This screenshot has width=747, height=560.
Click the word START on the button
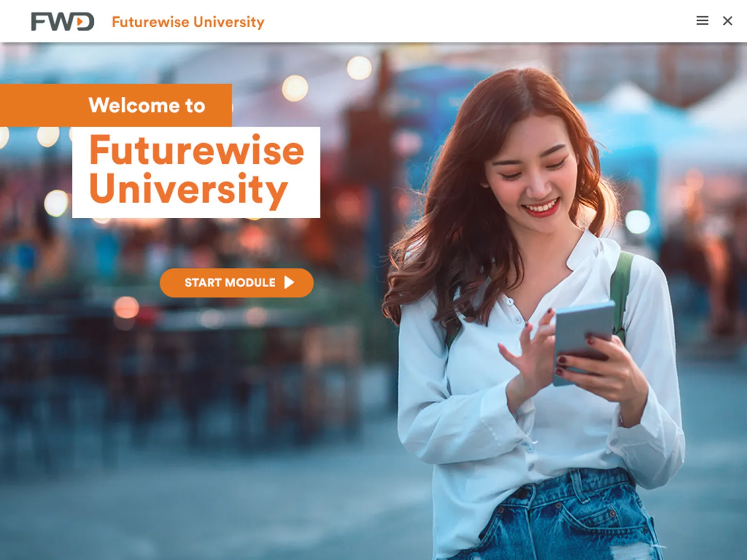coord(203,282)
